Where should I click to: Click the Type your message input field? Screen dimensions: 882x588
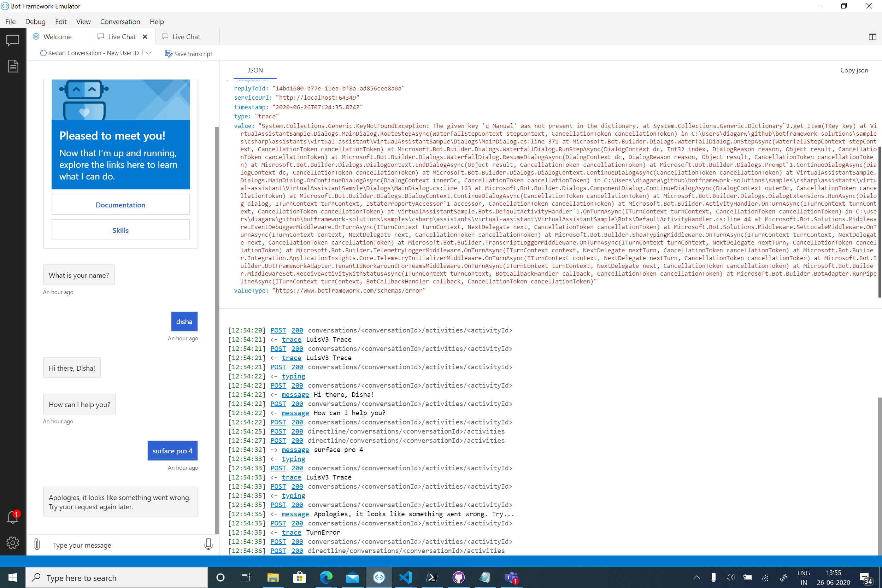pyautogui.click(x=112, y=545)
